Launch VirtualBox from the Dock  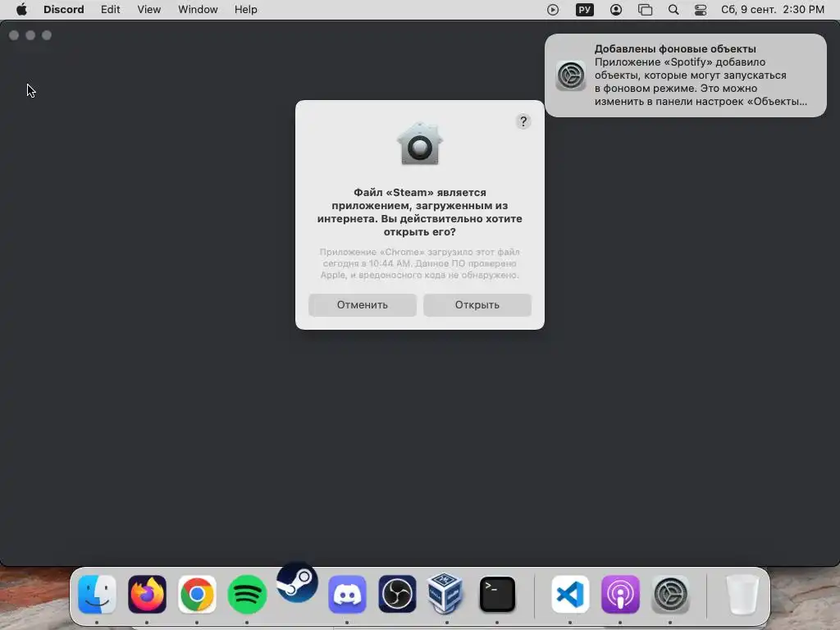tap(445, 593)
